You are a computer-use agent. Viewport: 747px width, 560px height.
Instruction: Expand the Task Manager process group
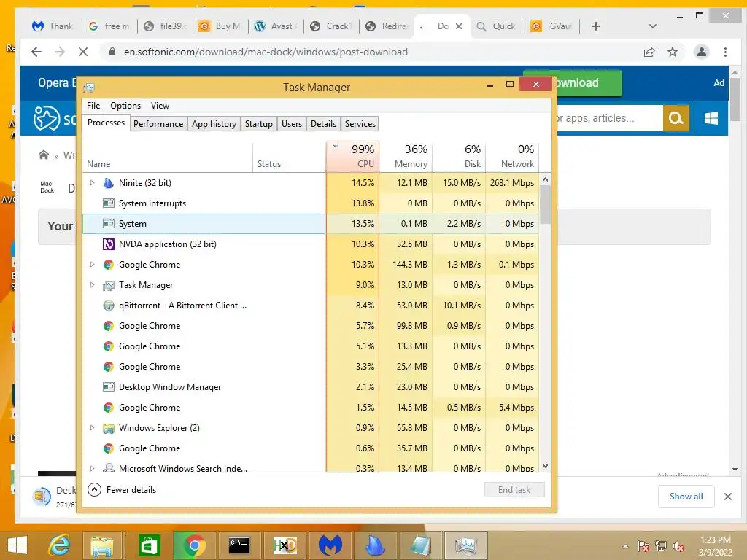pyautogui.click(x=93, y=285)
